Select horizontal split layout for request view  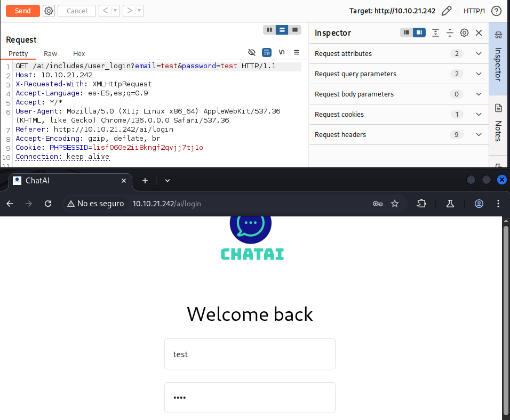click(x=282, y=30)
